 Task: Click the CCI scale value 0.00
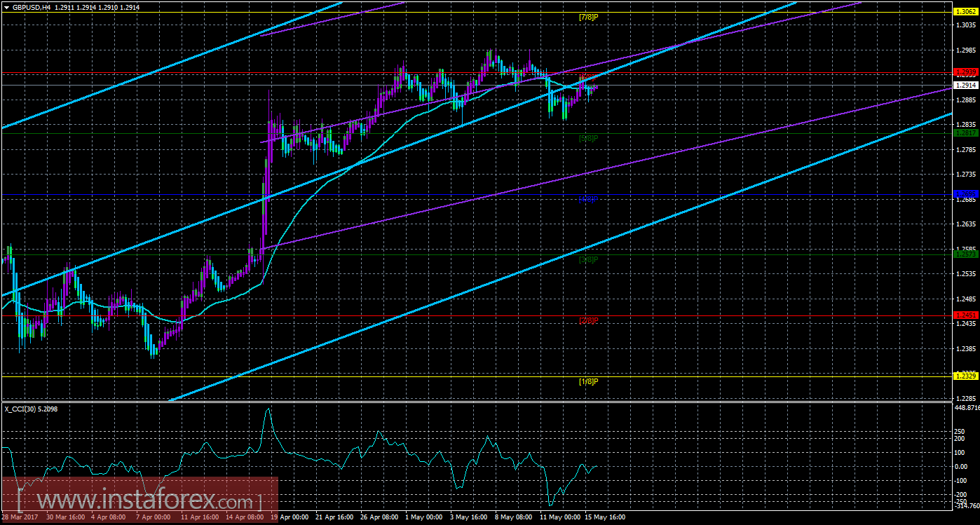[x=962, y=466]
